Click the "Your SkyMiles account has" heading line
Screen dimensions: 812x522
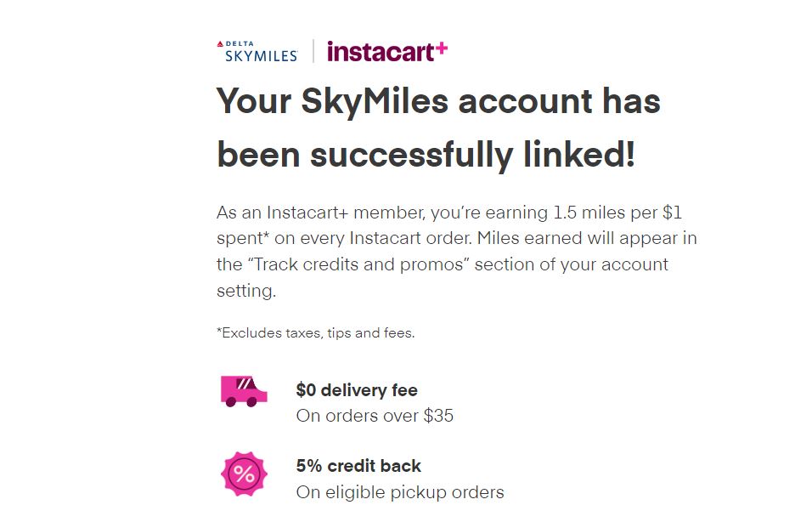coord(438,102)
